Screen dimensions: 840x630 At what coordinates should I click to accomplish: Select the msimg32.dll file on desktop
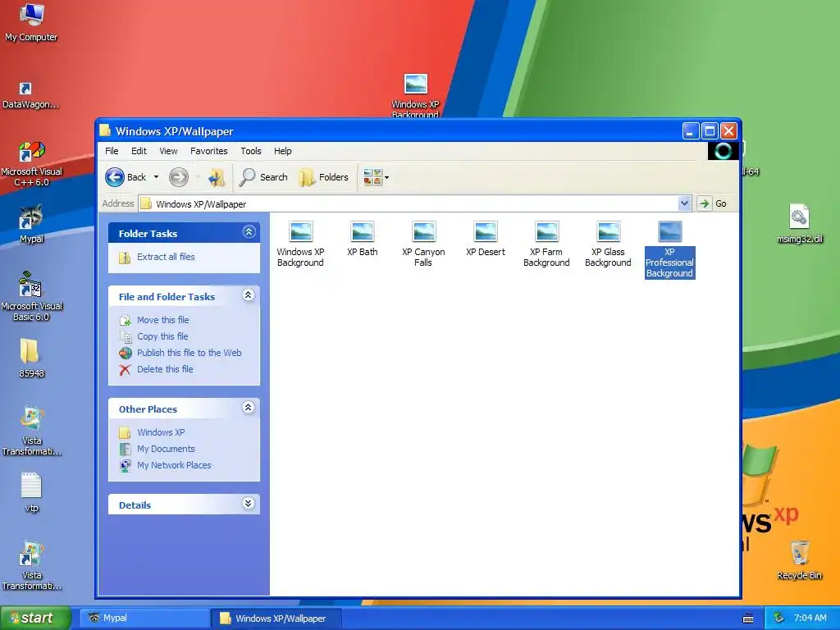(799, 224)
